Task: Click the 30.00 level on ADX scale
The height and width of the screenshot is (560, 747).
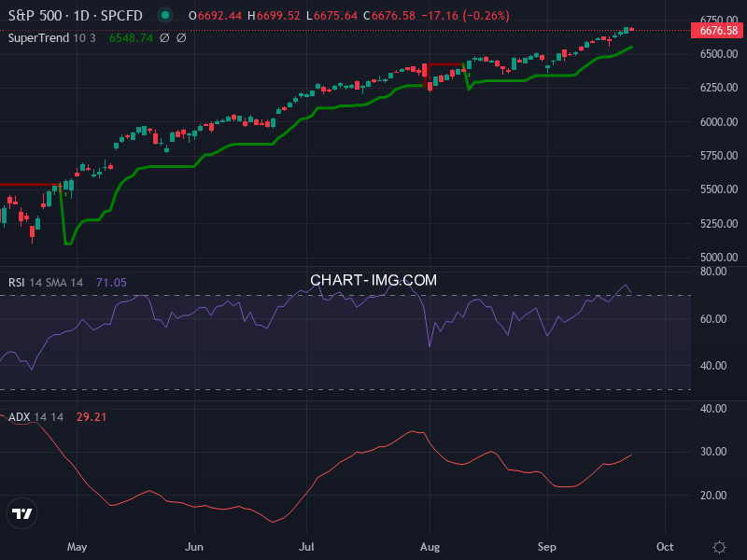Action: tap(714, 452)
